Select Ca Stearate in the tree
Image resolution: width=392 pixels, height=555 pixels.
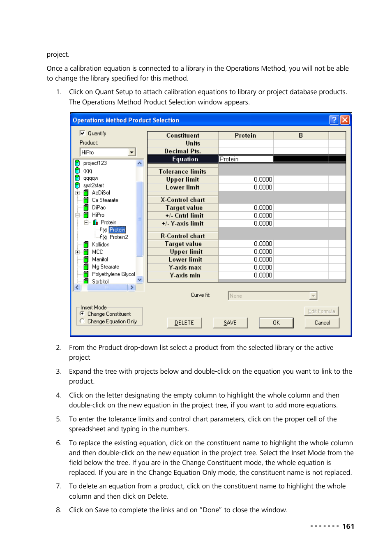[x=105, y=200]
